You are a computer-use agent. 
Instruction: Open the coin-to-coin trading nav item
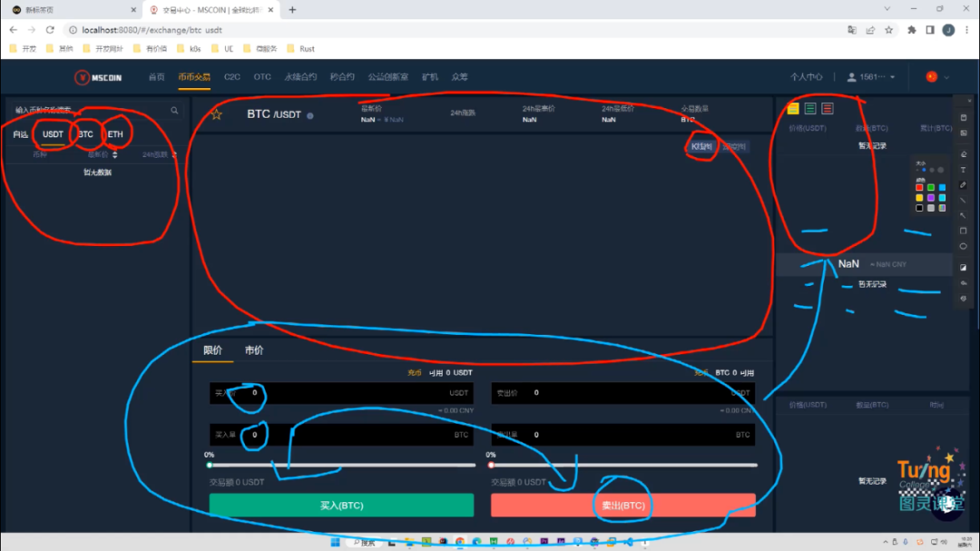[x=194, y=77]
